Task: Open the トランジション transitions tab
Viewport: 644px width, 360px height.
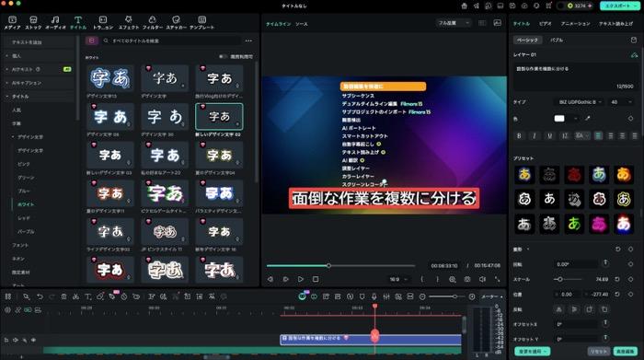Action: [x=103, y=23]
